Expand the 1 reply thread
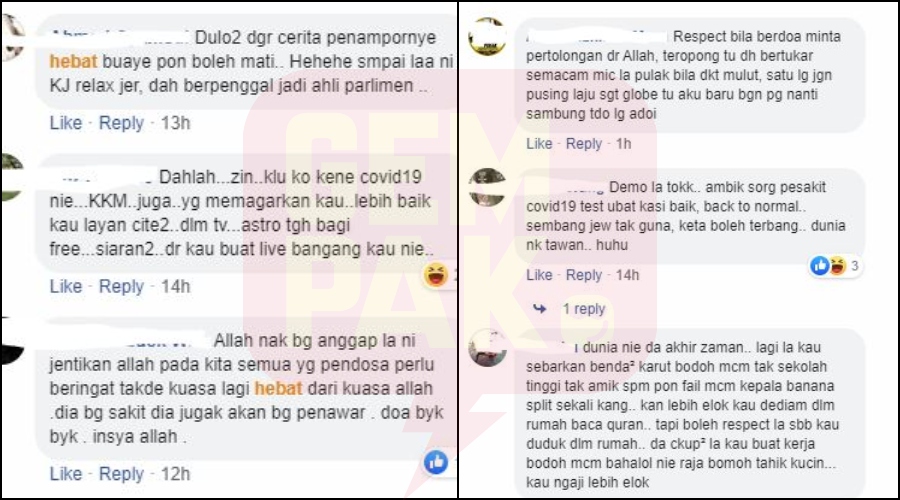Screen dimensions: 900x500 pyautogui.click(x=584, y=309)
